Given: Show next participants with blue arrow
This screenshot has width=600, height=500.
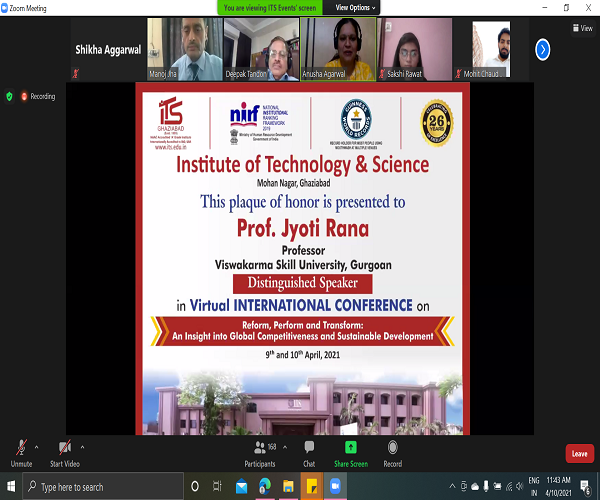Looking at the screenshot, I should click(x=542, y=50).
